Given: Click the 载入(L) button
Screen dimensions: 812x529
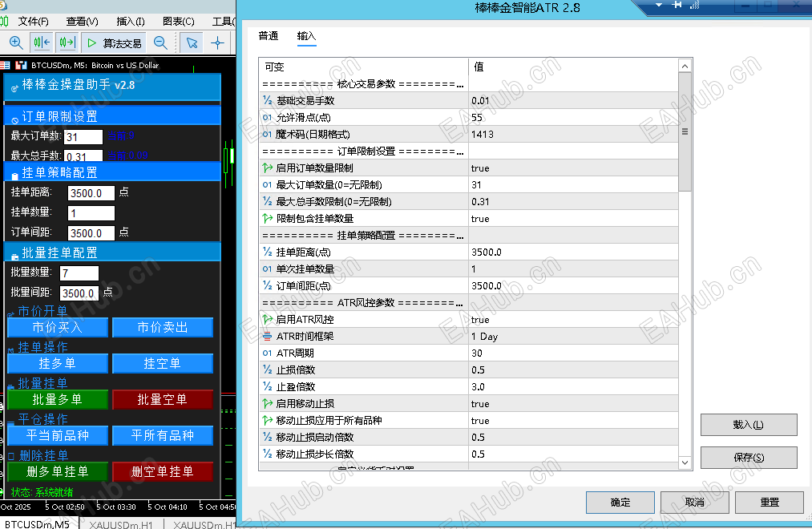Looking at the screenshot, I should [x=749, y=425].
